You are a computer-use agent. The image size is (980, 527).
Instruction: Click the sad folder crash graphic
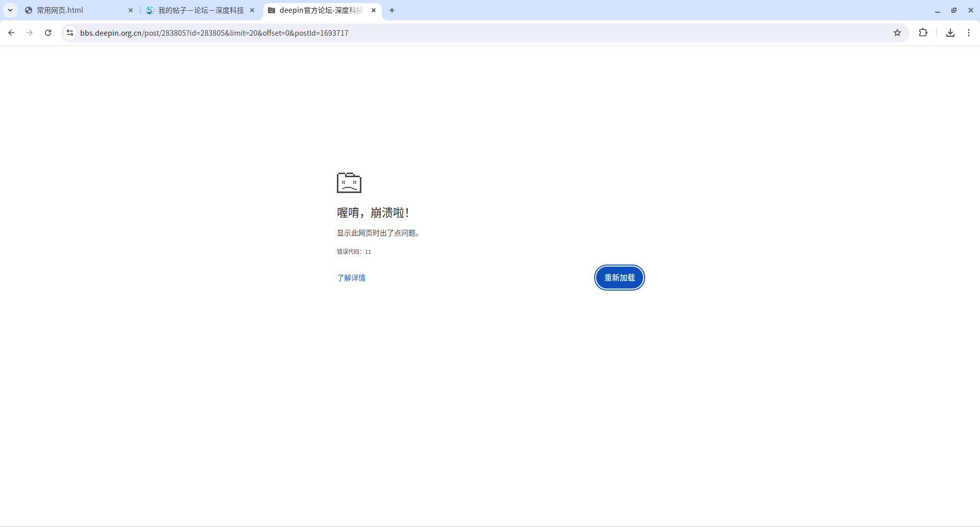point(349,183)
